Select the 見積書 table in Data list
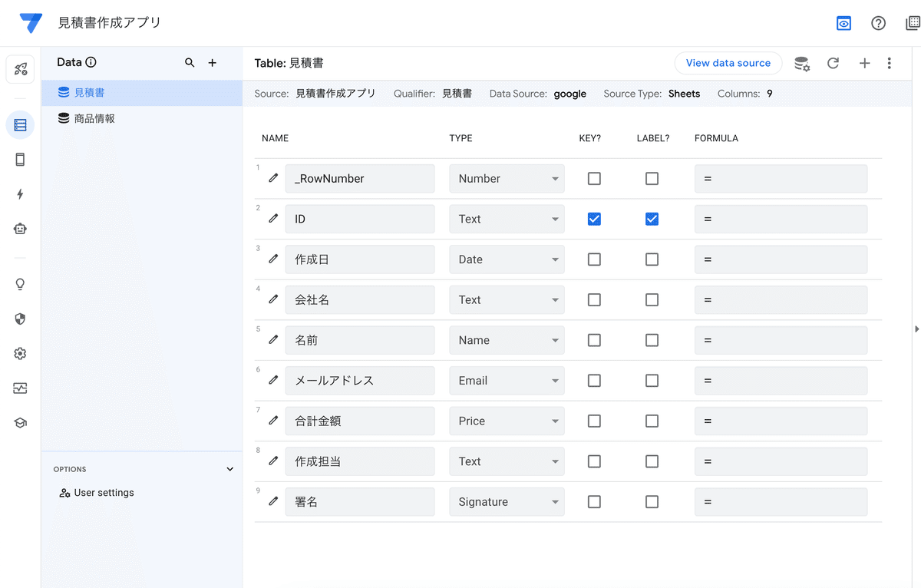The image size is (921, 588). pyautogui.click(x=142, y=93)
